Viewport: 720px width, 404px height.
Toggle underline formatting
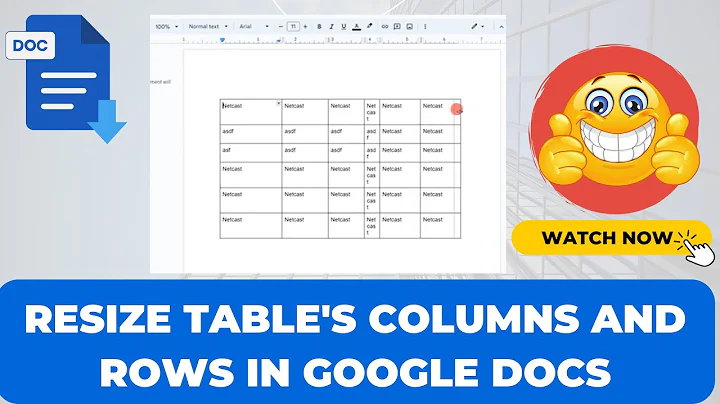pos(343,27)
